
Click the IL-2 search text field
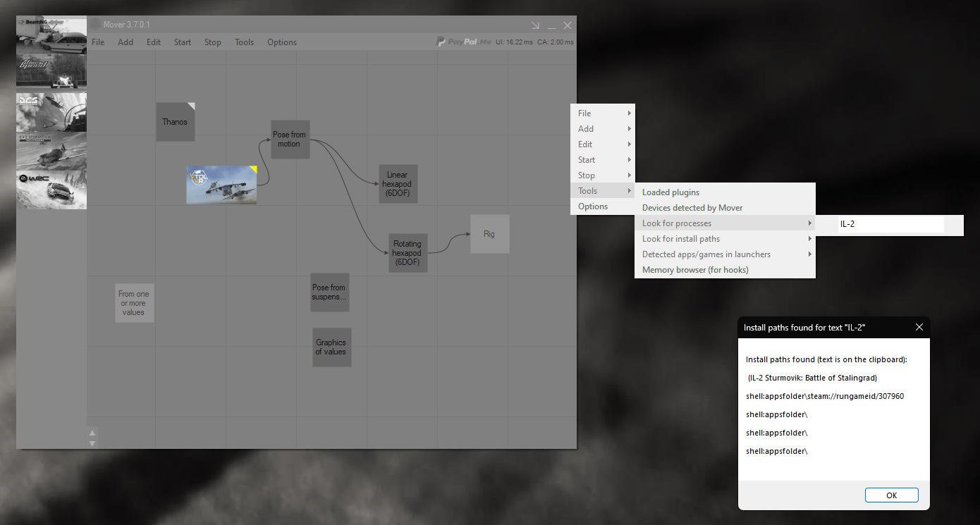890,224
